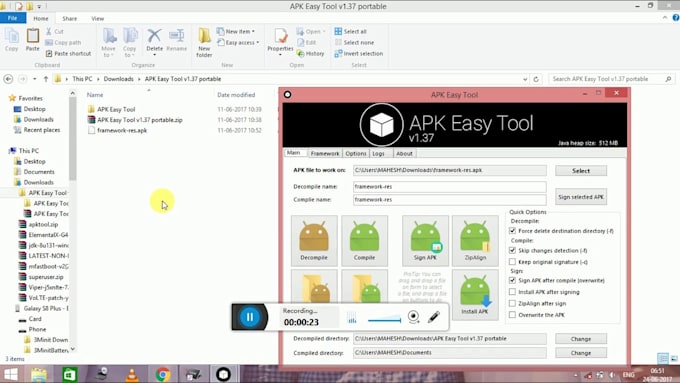The height and width of the screenshot is (383, 680).
Task: Select framework-res.apk in file list
Action: pyautogui.click(x=122, y=130)
